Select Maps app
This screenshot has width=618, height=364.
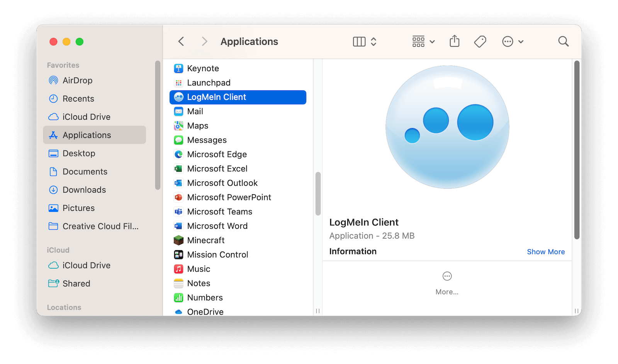click(238, 125)
